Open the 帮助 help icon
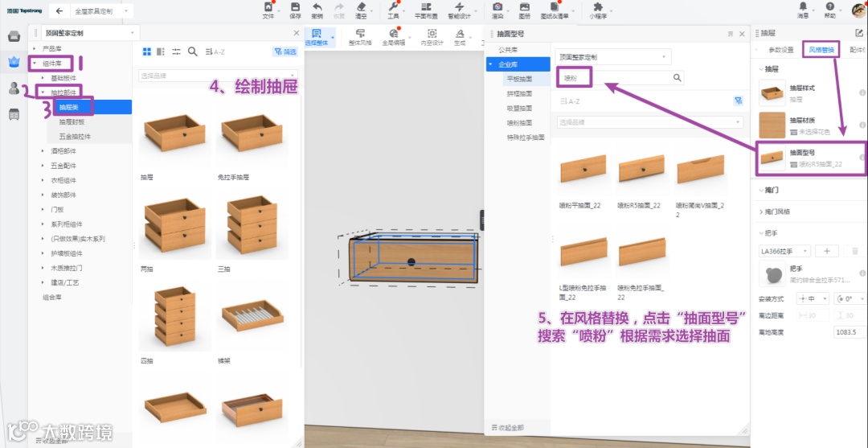 (829, 6)
